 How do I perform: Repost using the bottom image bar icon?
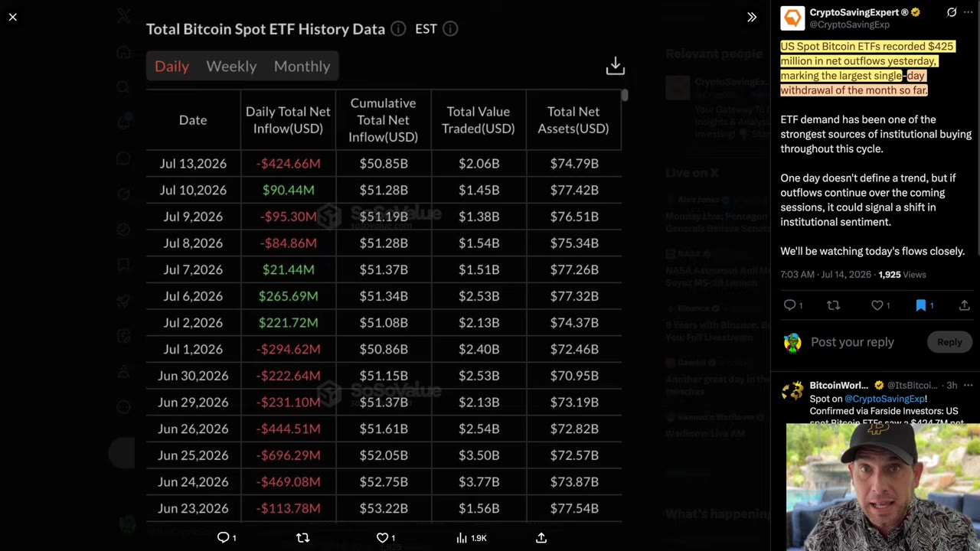(302, 538)
